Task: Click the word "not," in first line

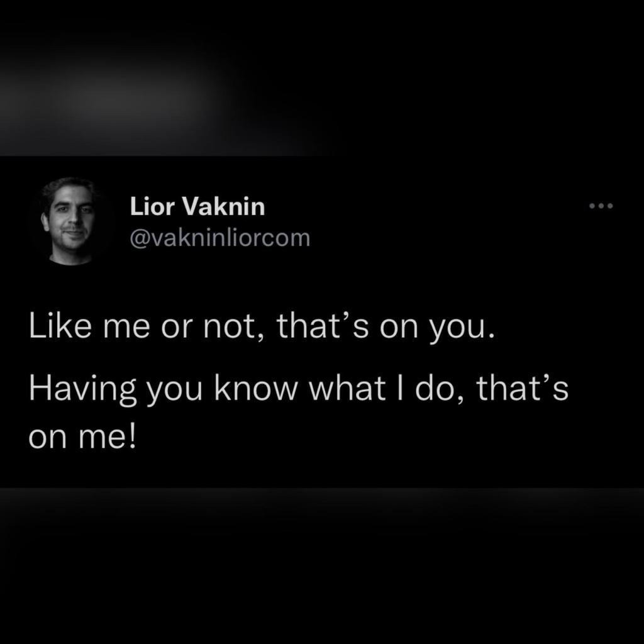Action: 234,328
